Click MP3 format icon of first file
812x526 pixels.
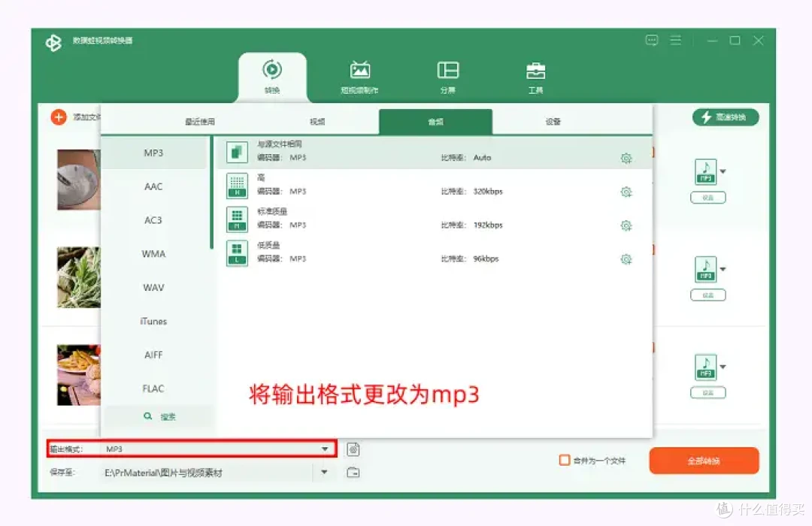(x=706, y=172)
